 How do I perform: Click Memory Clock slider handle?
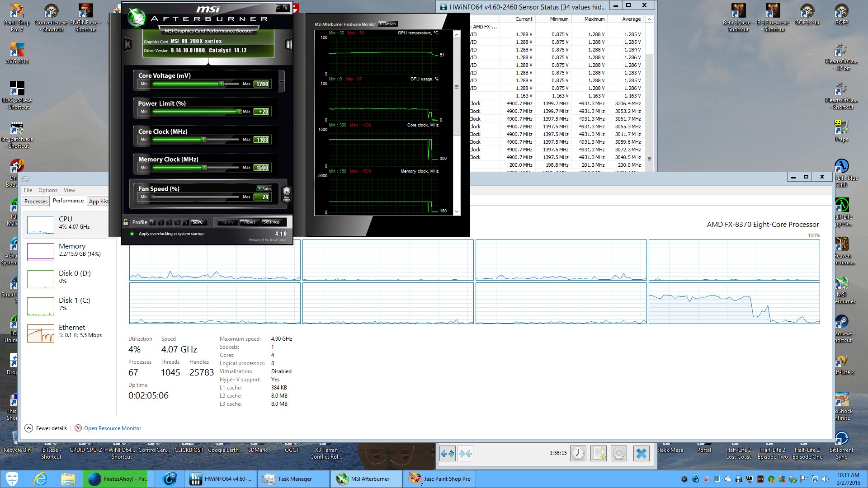coord(204,168)
